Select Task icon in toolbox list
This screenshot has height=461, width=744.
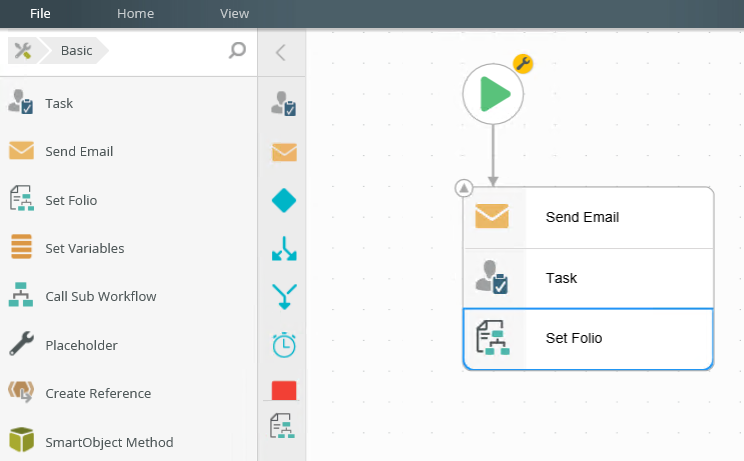pos(21,102)
